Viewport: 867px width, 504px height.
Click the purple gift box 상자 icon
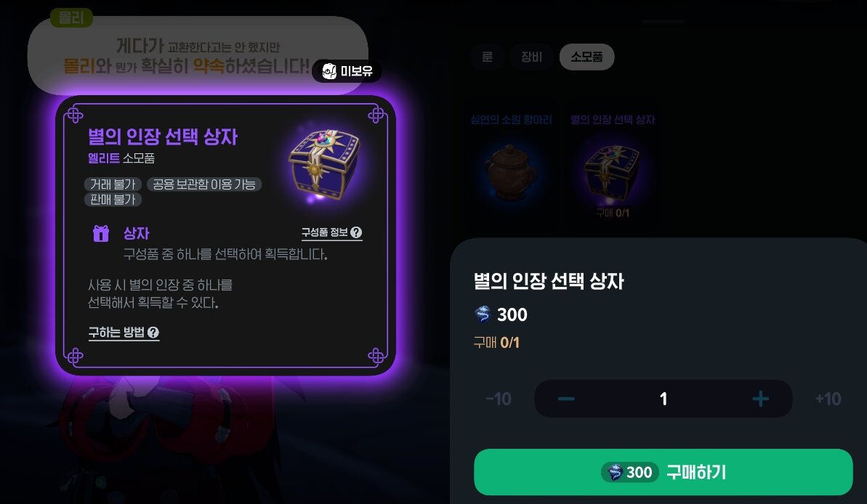tap(100, 234)
